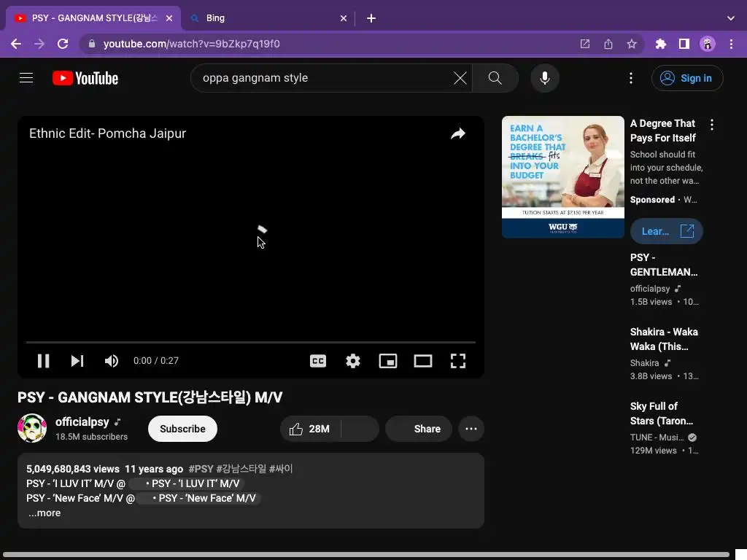Skip to next video in player
747x560 pixels.
[77, 361]
